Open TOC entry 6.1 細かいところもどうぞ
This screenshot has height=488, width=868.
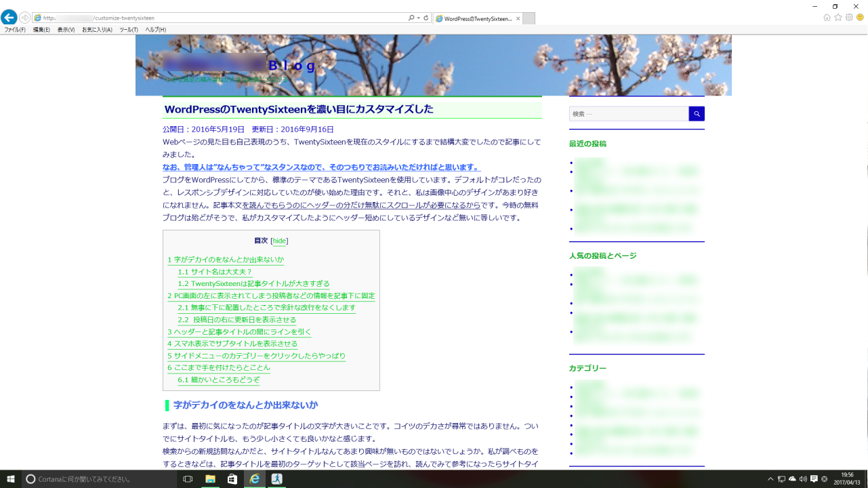218,380
